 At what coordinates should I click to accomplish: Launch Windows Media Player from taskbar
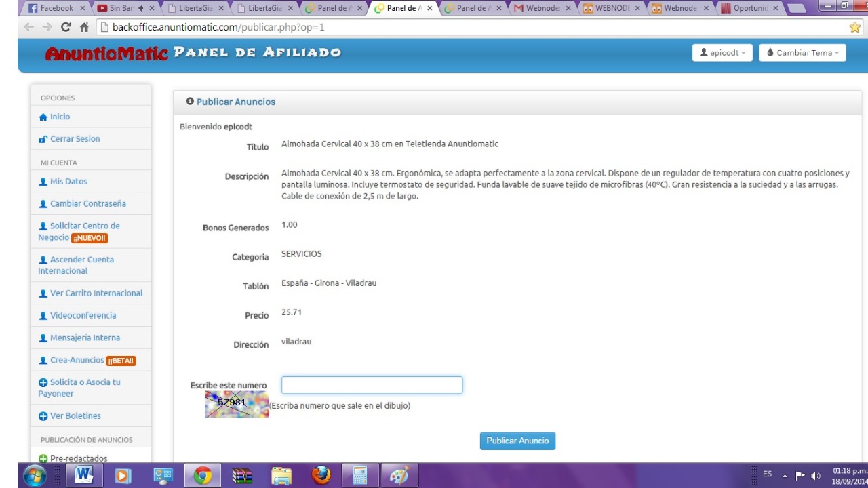[123, 475]
